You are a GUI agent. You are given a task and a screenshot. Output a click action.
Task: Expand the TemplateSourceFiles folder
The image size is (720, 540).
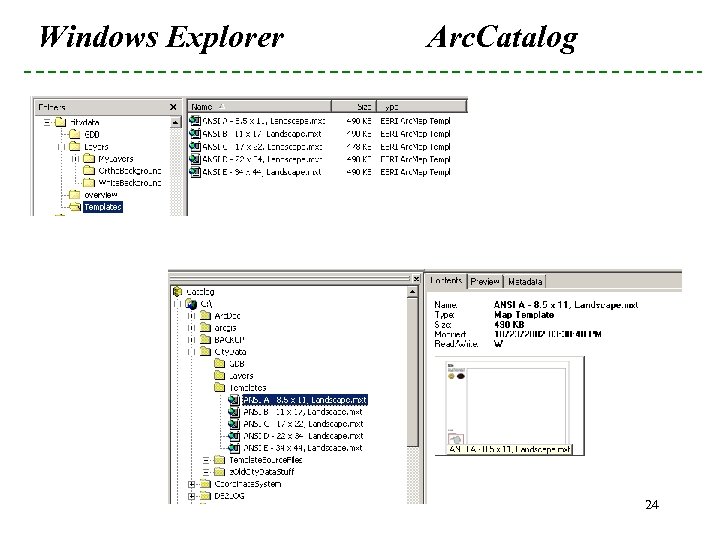206,460
